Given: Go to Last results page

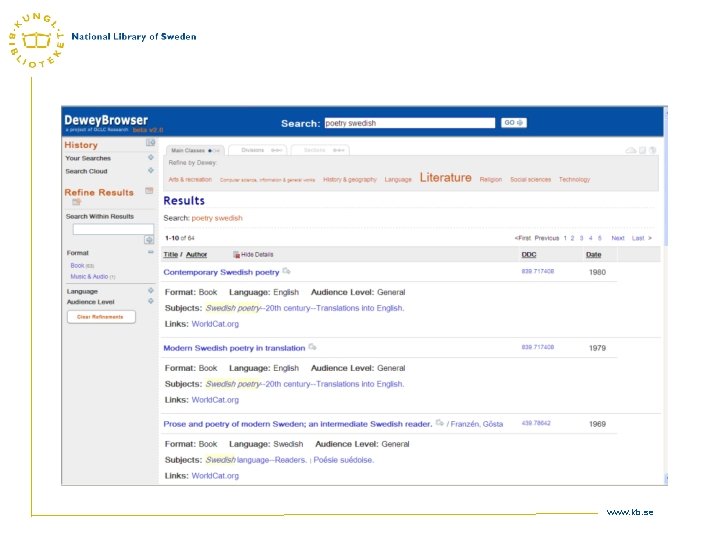Looking at the screenshot, I should 641,238.
